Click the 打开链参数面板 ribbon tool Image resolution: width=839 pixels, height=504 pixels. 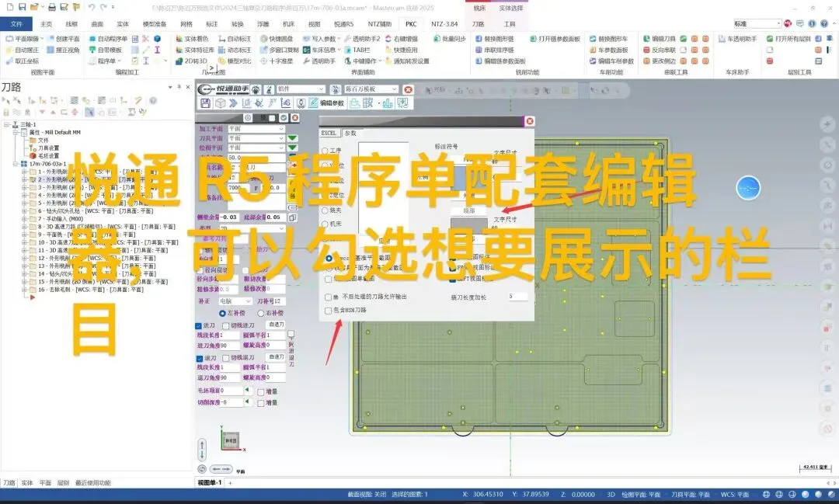click(555, 39)
